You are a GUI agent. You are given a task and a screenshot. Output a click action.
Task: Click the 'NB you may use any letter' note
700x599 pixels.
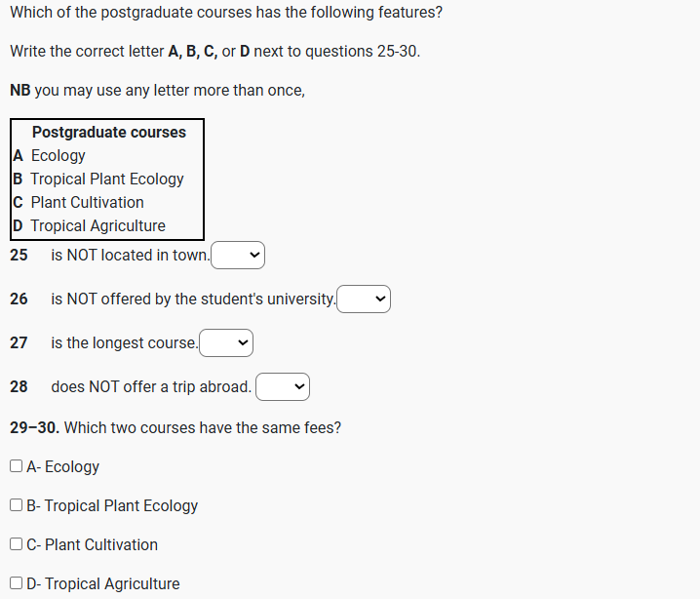click(x=157, y=91)
